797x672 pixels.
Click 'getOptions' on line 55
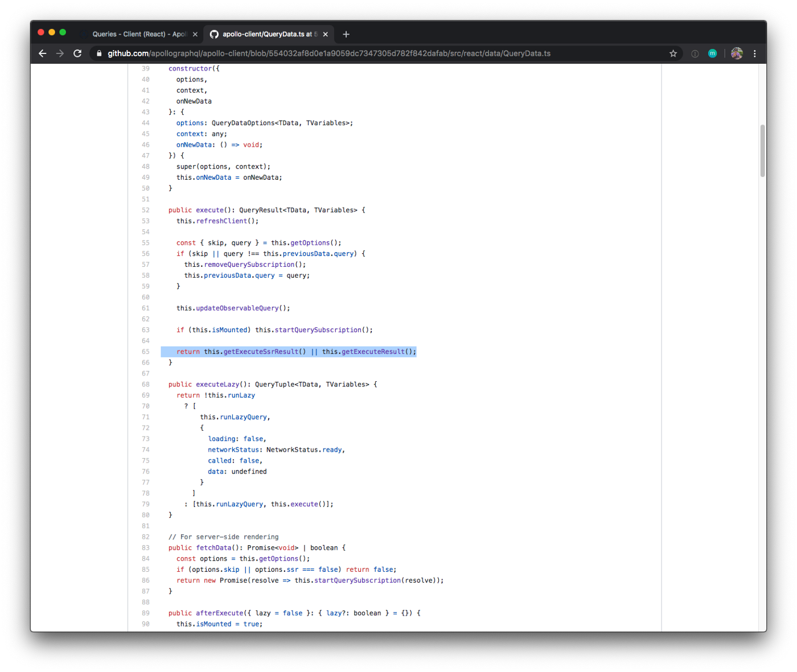coord(310,242)
